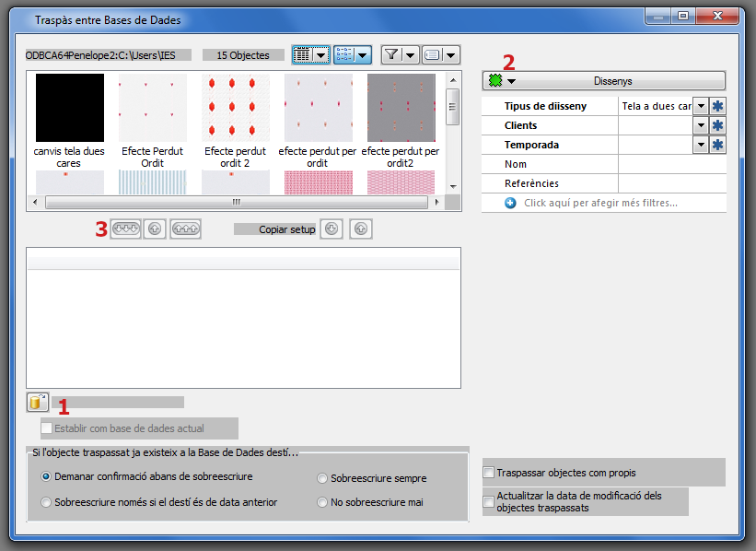756x551 pixels.
Task: Click the Copiar setup down arrow icon
Action: (x=331, y=229)
